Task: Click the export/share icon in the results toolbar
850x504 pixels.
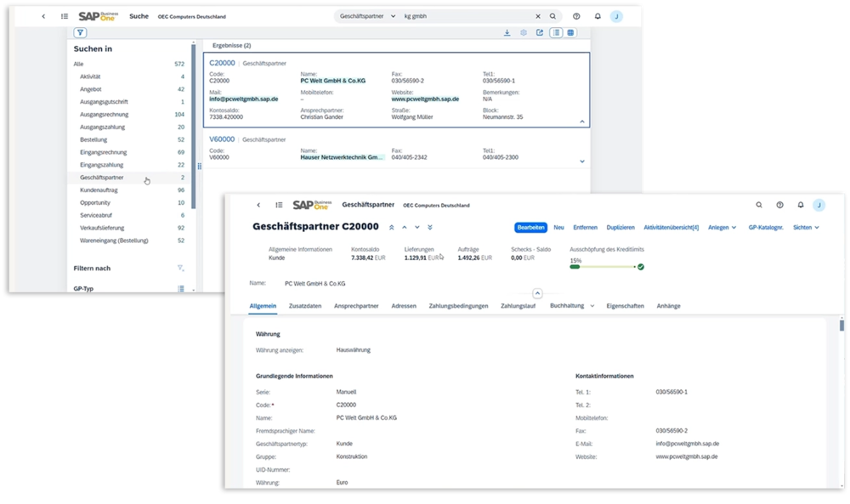Action: (540, 33)
